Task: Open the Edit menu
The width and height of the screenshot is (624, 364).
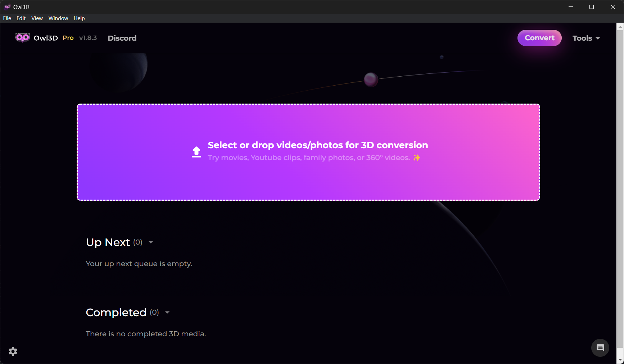Action: click(x=21, y=18)
